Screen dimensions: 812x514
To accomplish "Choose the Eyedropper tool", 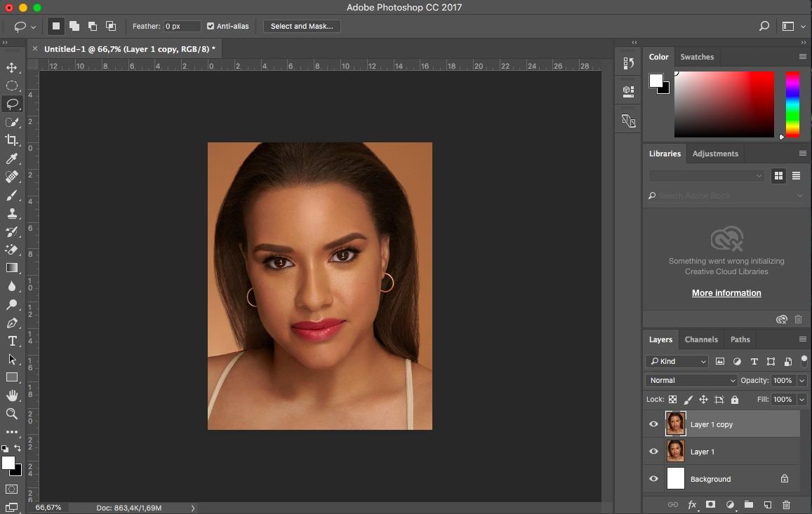I will tap(12, 158).
